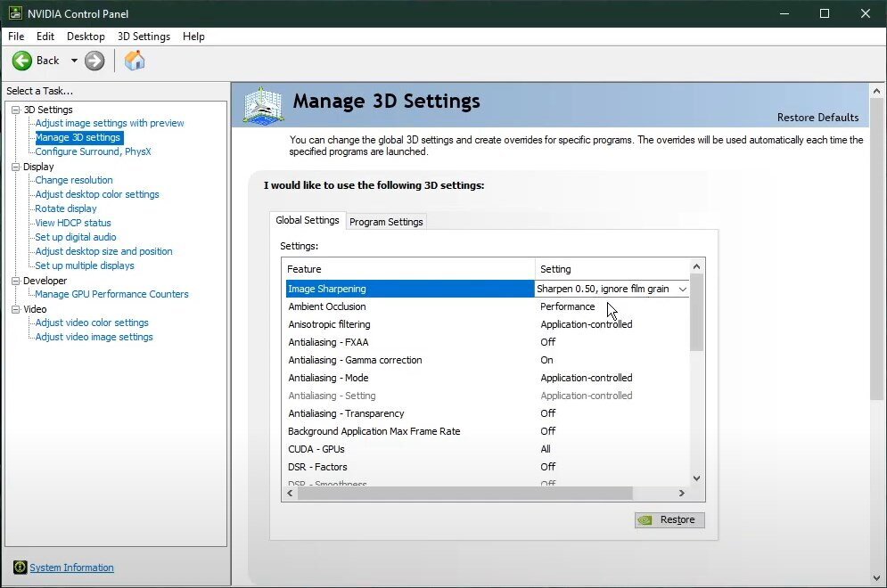Open the System Information link
The height and width of the screenshot is (588, 887).
[71, 568]
